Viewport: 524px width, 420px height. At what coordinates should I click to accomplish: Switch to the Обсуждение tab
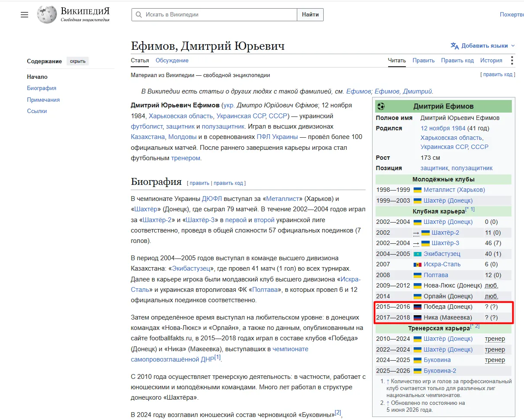[172, 61]
